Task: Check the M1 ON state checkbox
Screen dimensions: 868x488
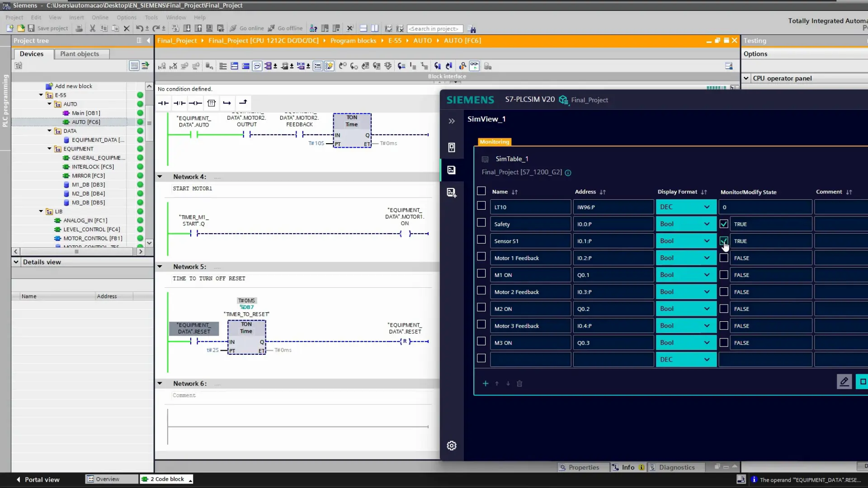Action: 724,275
